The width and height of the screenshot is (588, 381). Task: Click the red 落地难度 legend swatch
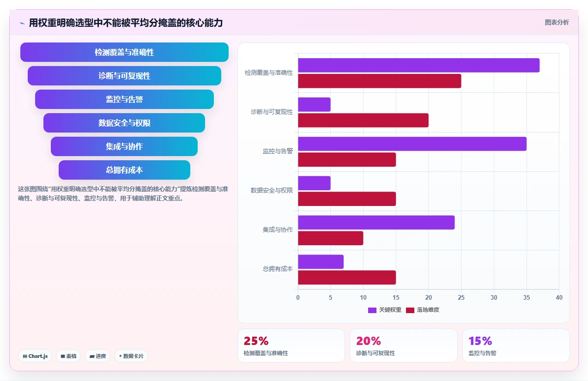pyautogui.click(x=410, y=310)
